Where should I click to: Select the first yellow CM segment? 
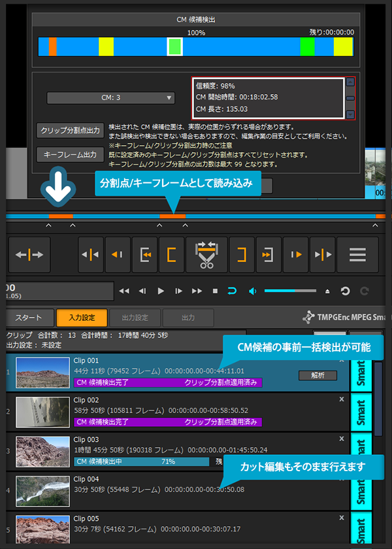106,46
